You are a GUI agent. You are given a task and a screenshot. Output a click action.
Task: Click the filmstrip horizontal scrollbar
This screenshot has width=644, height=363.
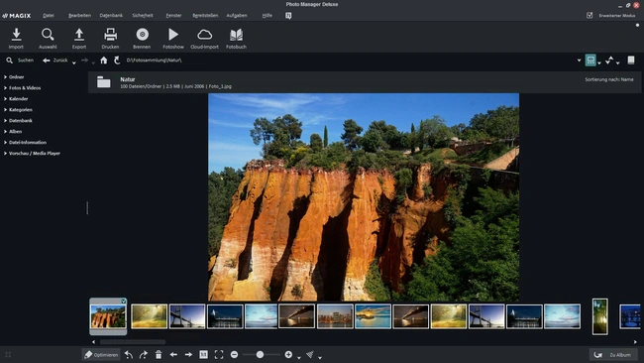pyautogui.click(x=133, y=341)
